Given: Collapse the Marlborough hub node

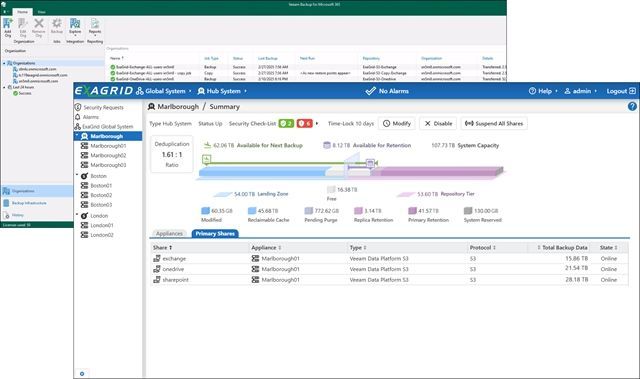Looking at the screenshot, I should pyautogui.click(x=77, y=135).
